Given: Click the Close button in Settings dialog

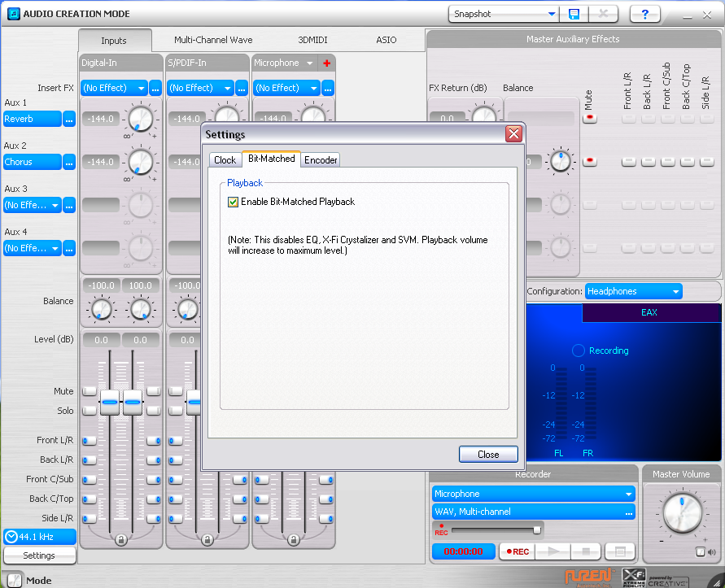Looking at the screenshot, I should pos(488,455).
